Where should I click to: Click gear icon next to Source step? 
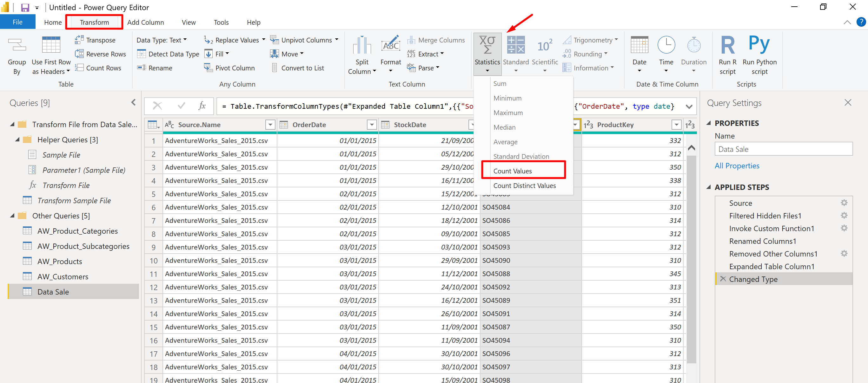click(843, 203)
